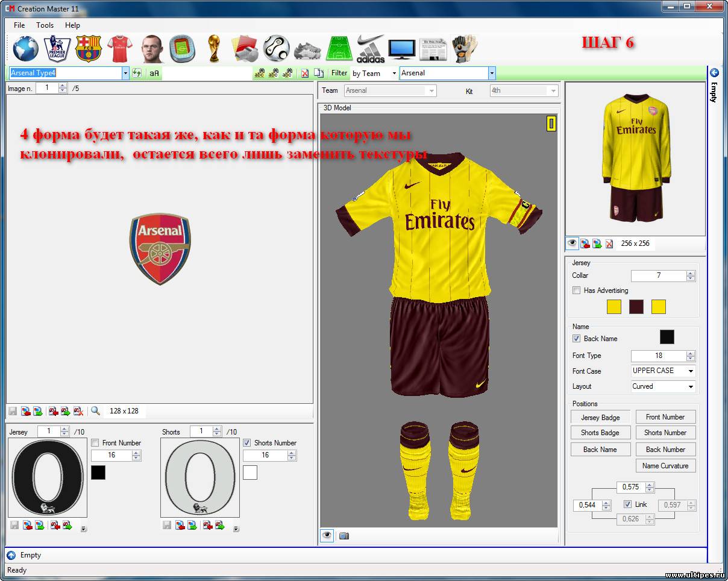
Task: Uncheck the Back Name checkbox
Action: [x=577, y=339]
